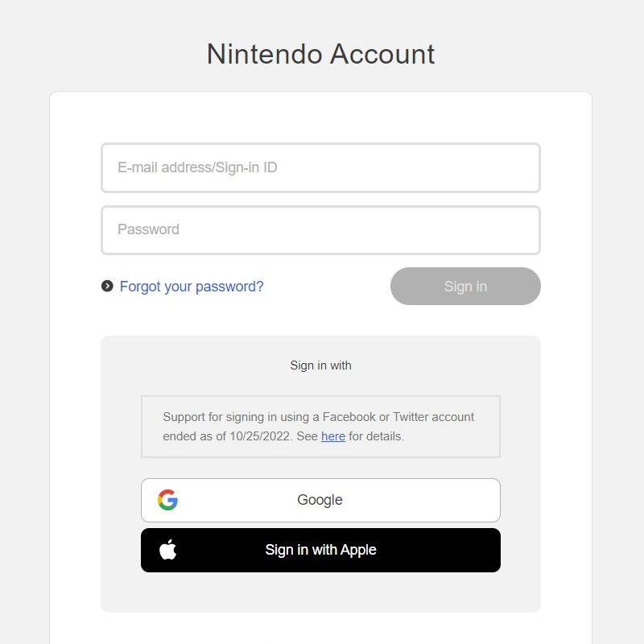Choose Sign in with Apple
Screen dimensions: 644x644
tap(320, 550)
